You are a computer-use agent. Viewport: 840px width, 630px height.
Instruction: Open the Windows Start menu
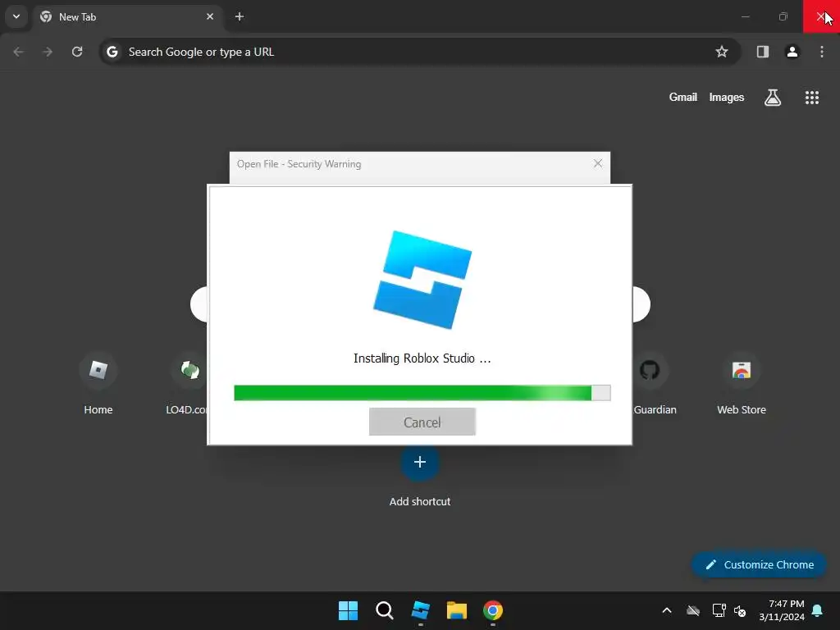pyautogui.click(x=348, y=610)
